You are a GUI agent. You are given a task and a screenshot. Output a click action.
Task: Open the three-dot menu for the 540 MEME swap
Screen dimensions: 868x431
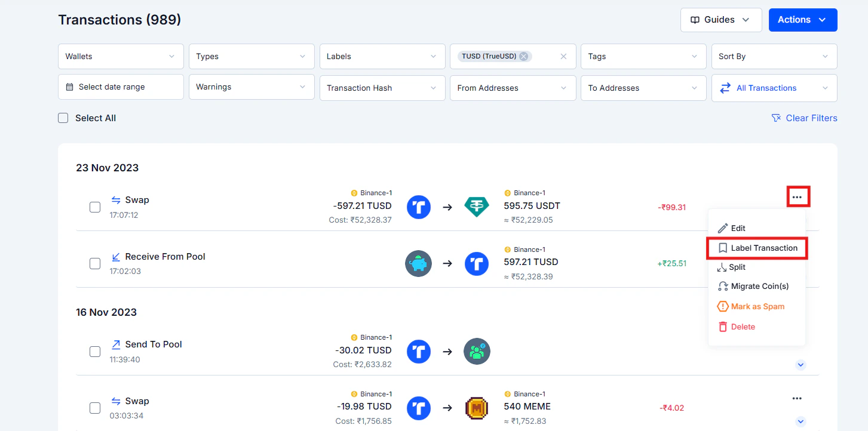797,399
